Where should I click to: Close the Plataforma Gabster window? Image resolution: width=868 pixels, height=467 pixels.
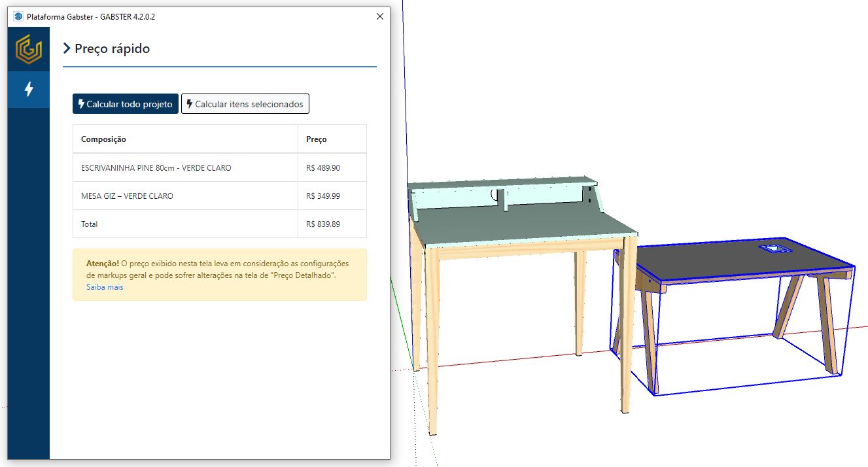[x=380, y=16]
